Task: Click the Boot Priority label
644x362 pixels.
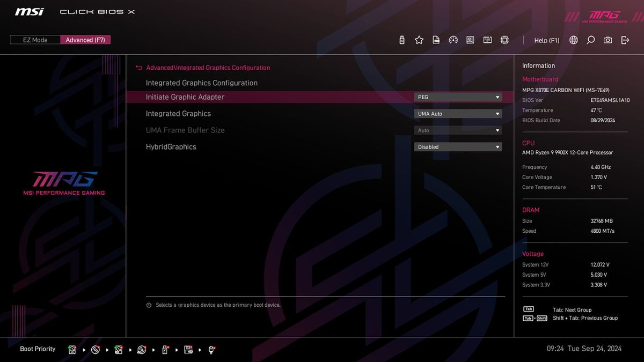Action: [x=38, y=349]
